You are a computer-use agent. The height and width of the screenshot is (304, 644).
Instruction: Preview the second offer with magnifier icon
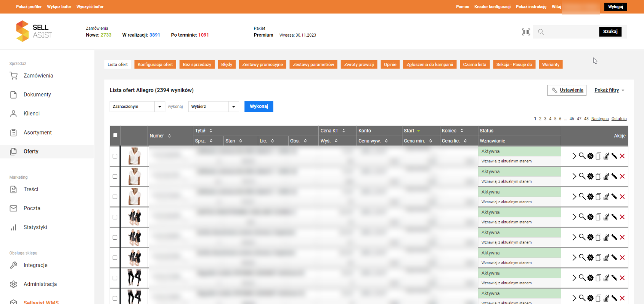pos(582,176)
